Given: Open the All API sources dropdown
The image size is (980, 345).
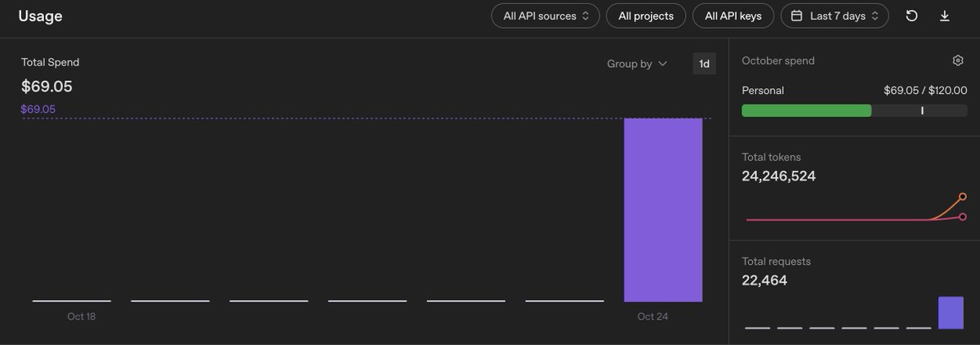Looking at the screenshot, I should coord(546,16).
